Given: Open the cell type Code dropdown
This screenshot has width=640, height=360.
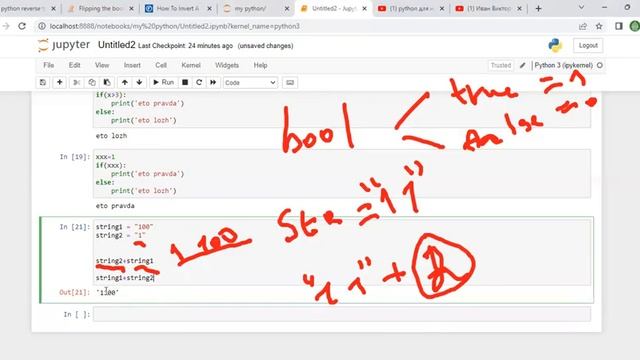Looking at the screenshot, I should (250, 82).
